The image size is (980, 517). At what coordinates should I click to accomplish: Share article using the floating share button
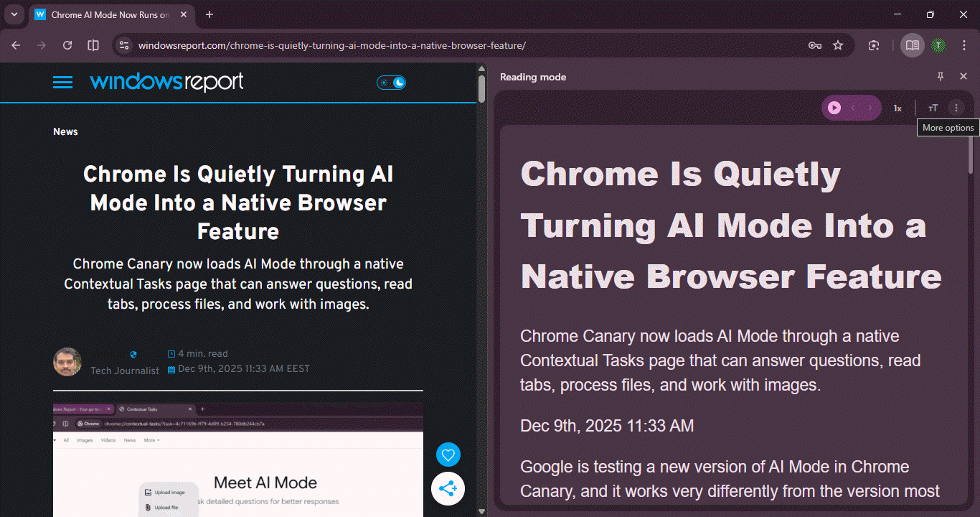pyautogui.click(x=448, y=489)
